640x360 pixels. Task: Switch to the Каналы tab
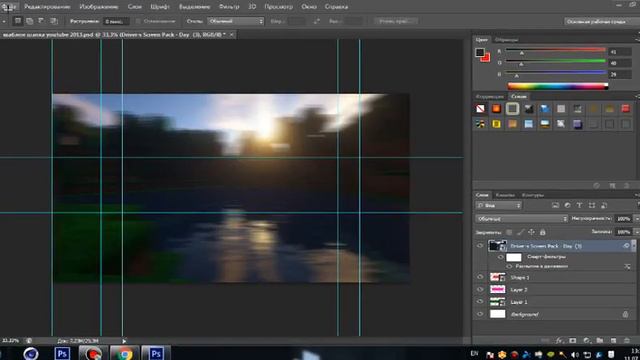click(505, 195)
